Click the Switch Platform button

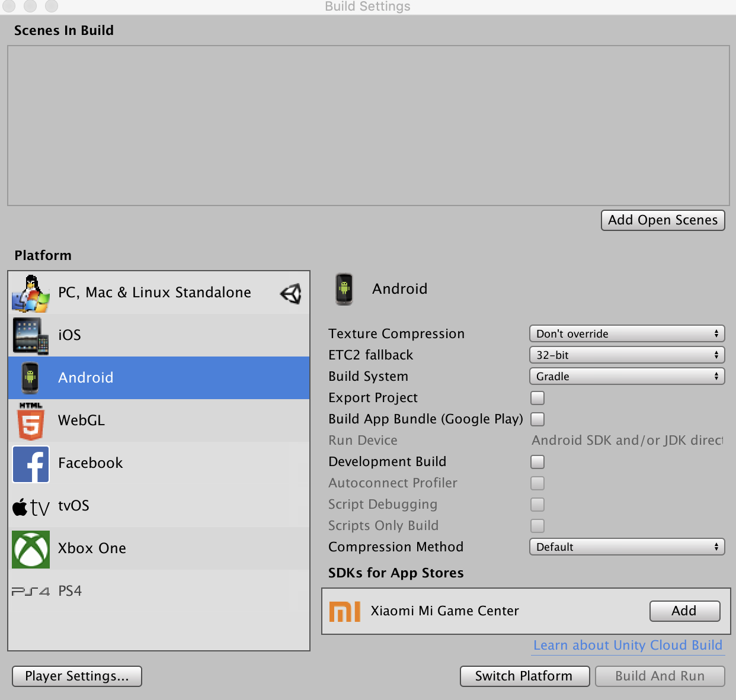(x=524, y=676)
